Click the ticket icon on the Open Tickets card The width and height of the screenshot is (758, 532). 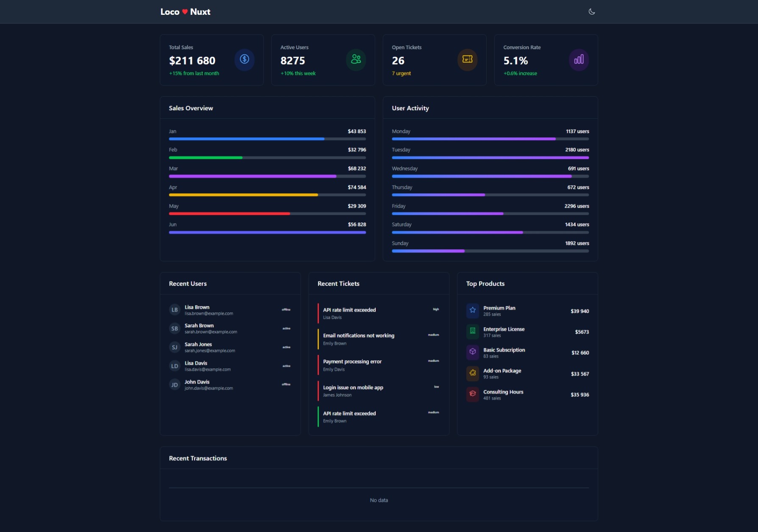467,60
